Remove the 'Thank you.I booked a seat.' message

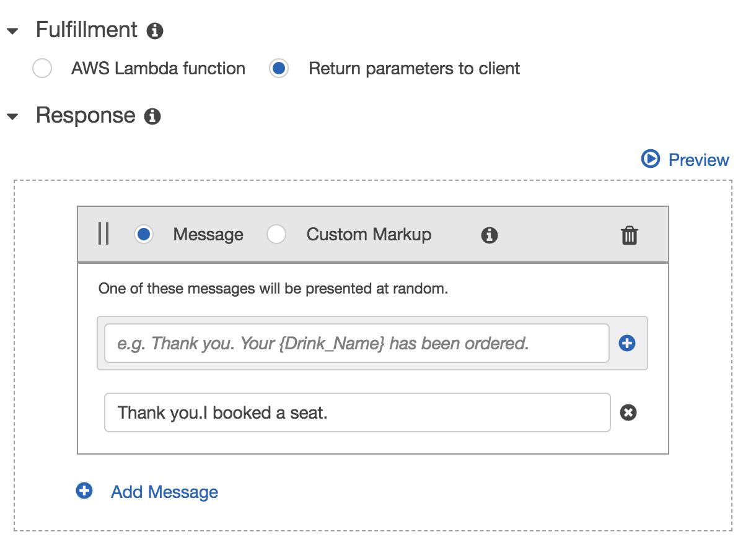628,412
